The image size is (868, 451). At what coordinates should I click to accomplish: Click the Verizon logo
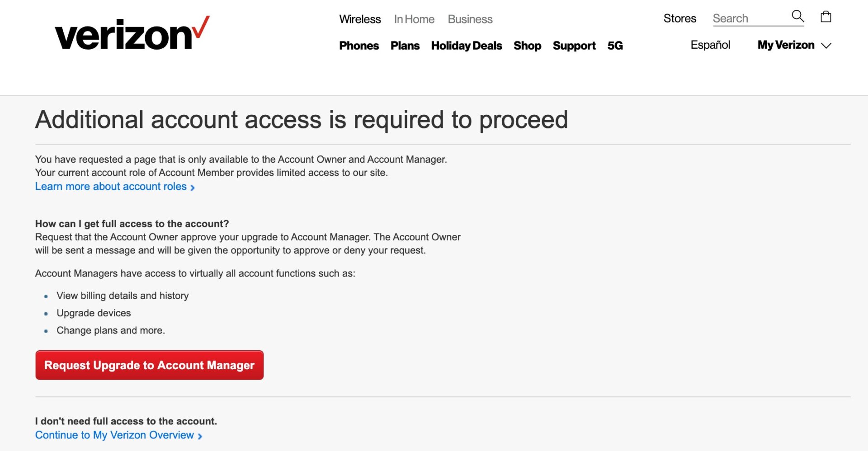click(x=132, y=34)
